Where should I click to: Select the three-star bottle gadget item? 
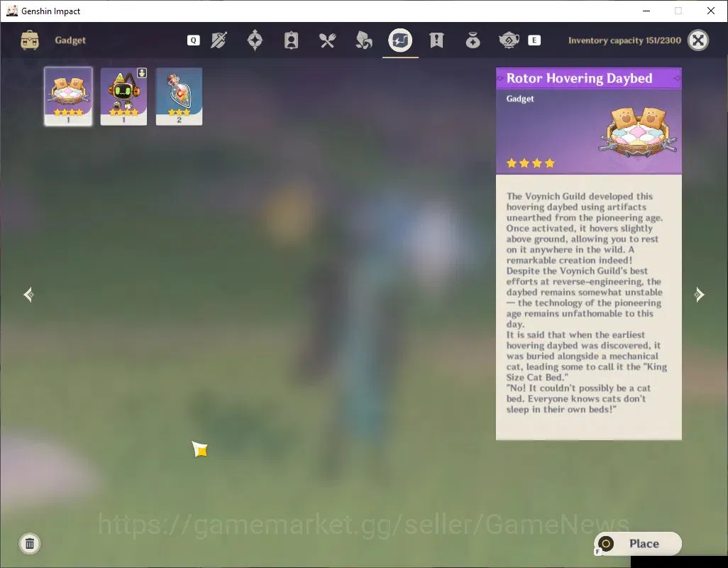tap(179, 96)
